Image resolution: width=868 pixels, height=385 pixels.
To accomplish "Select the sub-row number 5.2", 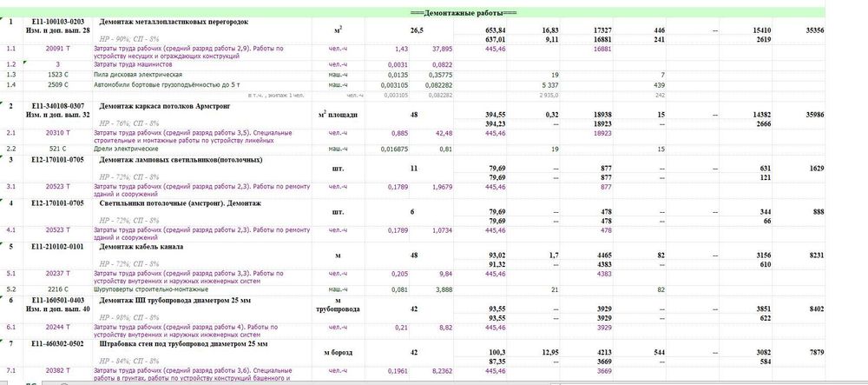I will coord(11,289).
